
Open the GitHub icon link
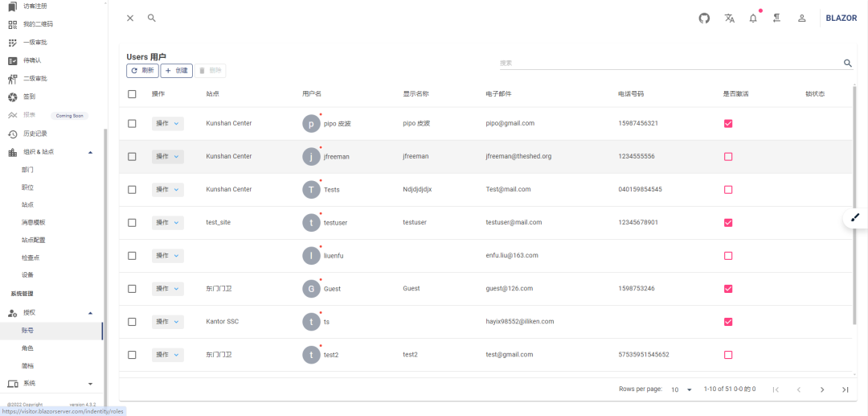704,19
